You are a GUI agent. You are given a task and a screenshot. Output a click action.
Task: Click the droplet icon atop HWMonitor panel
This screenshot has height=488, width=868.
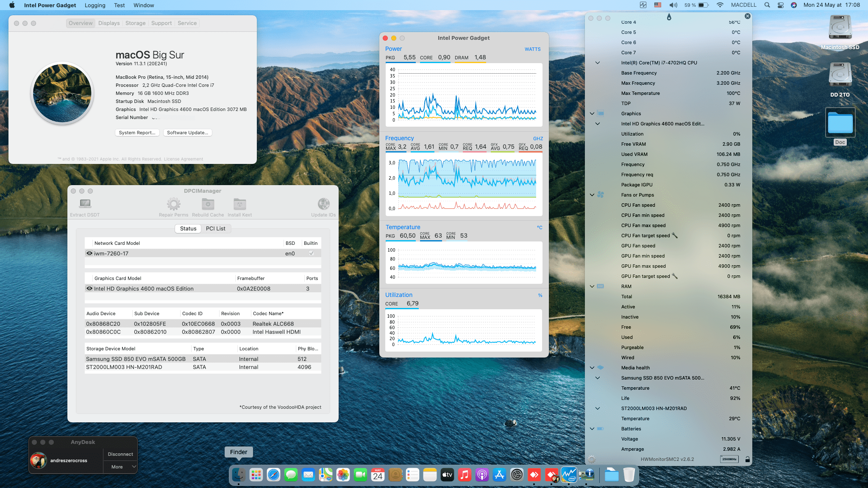669,17
